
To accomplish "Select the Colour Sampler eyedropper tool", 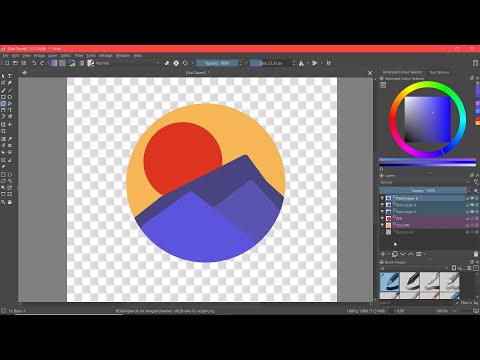I will pos(10,139).
